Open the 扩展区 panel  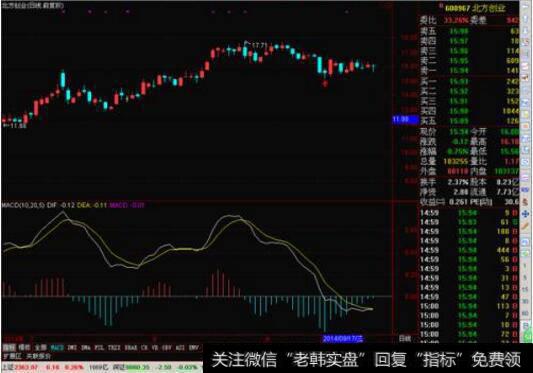12,356
